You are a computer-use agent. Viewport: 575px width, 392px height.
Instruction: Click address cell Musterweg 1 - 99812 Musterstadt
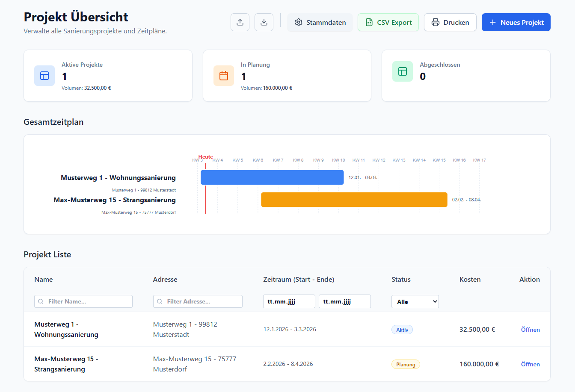[x=185, y=330]
